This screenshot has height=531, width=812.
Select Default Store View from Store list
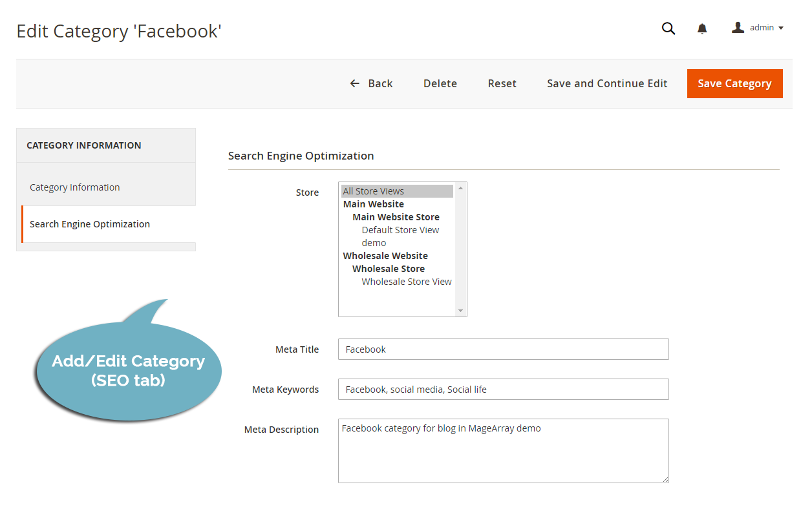pyautogui.click(x=400, y=229)
